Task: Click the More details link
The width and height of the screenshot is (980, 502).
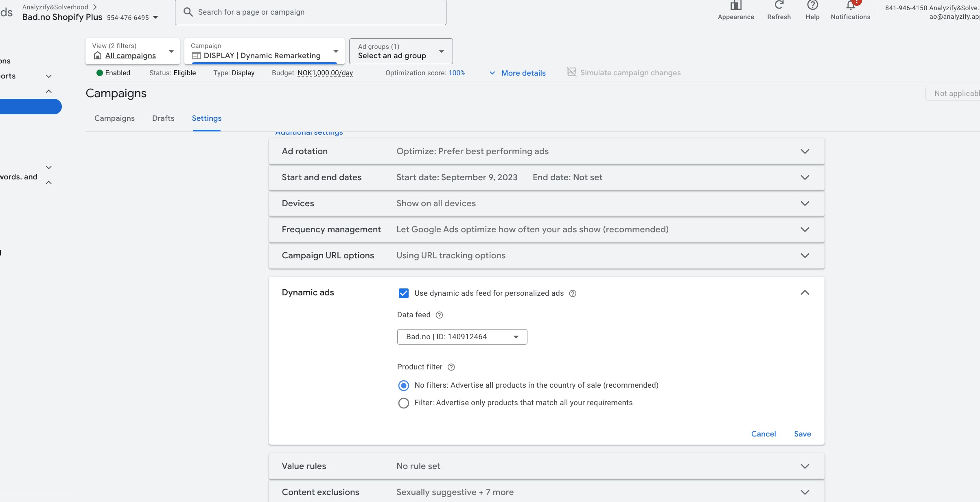Action: 523,73
